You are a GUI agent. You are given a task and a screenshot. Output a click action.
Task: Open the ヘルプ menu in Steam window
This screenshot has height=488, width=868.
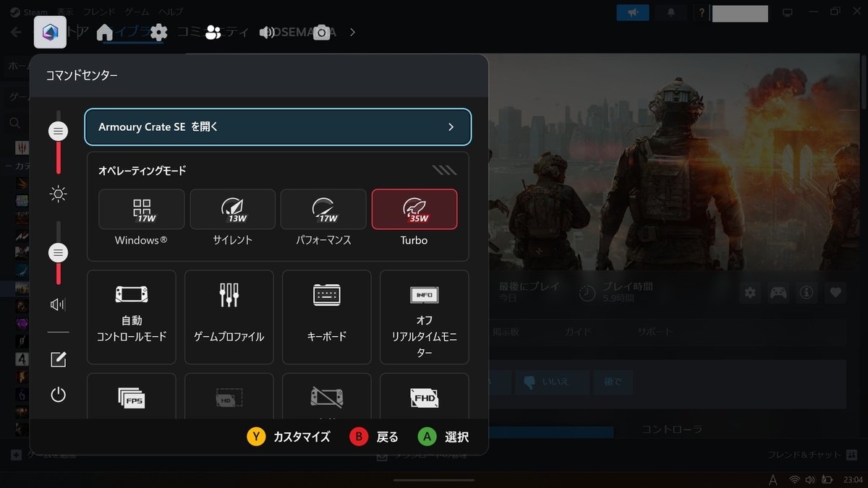pyautogui.click(x=171, y=12)
